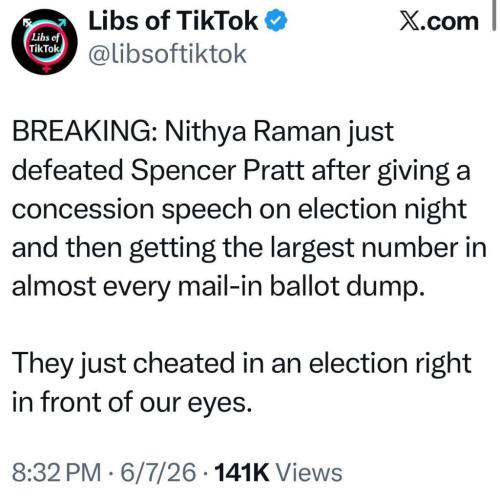This screenshot has height=499, width=500.
Task: Click the 8:32 PM timestamp
Action: tap(56, 472)
